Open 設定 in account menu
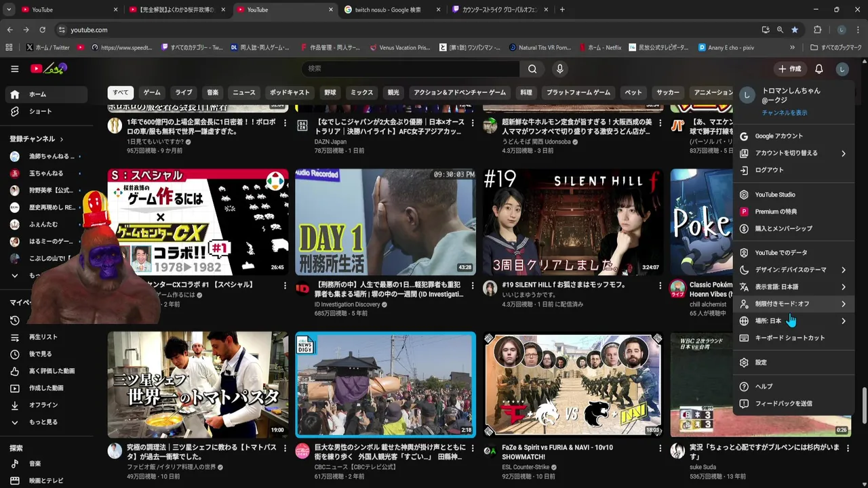Screen dimensions: 868x488 (x=793, y=363)
